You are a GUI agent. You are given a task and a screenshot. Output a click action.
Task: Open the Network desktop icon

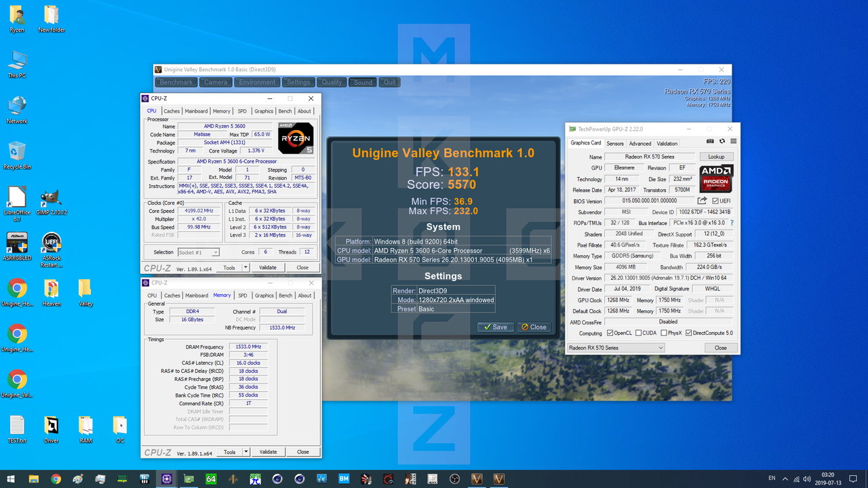click(x=17, y=110)
